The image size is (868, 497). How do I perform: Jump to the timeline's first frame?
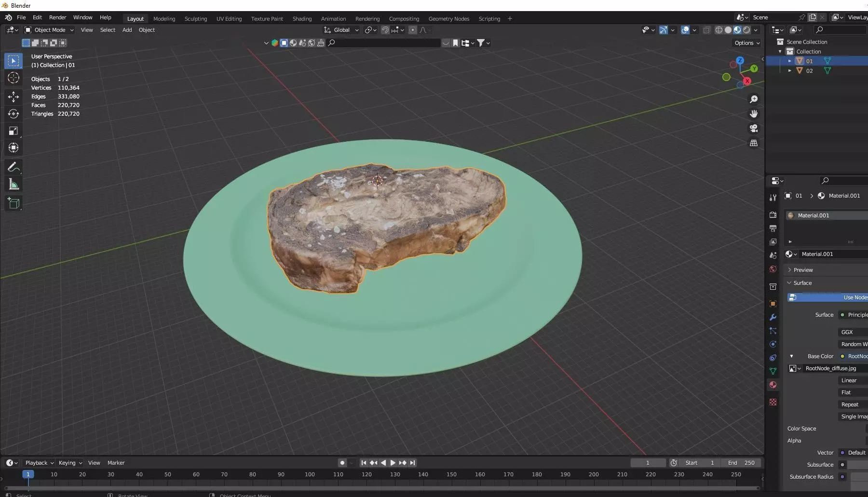tap(364, 463)
